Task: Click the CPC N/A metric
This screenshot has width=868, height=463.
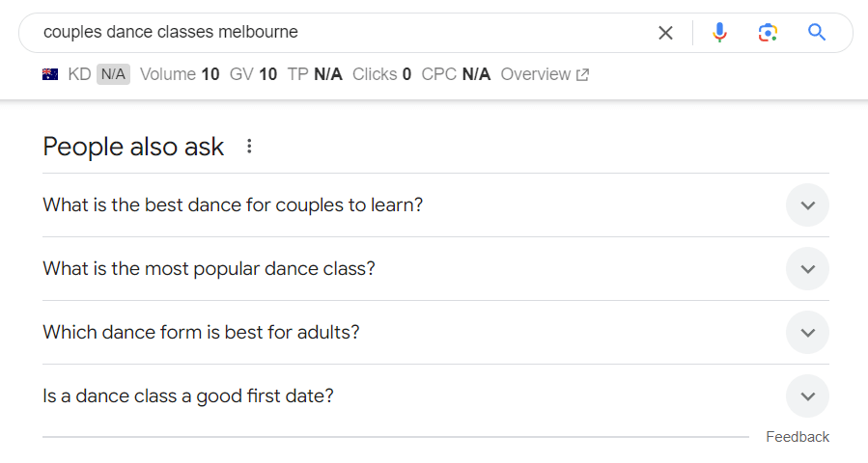Action: pos(456,74)
